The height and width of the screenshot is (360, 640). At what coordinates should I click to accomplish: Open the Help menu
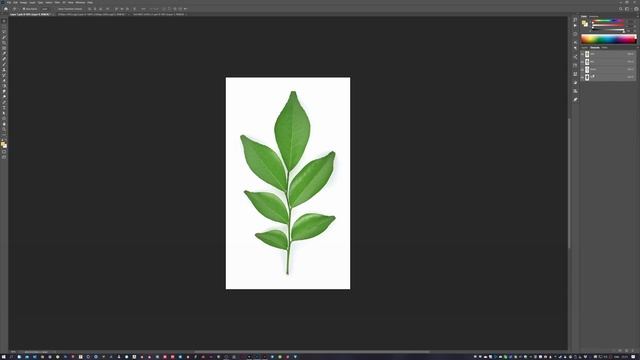[x=90, y=2]
